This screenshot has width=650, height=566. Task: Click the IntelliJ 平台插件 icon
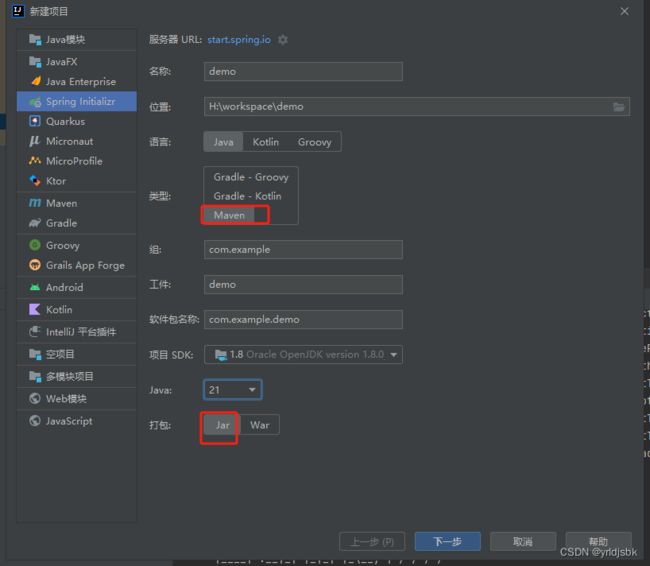tap(35, 332)
